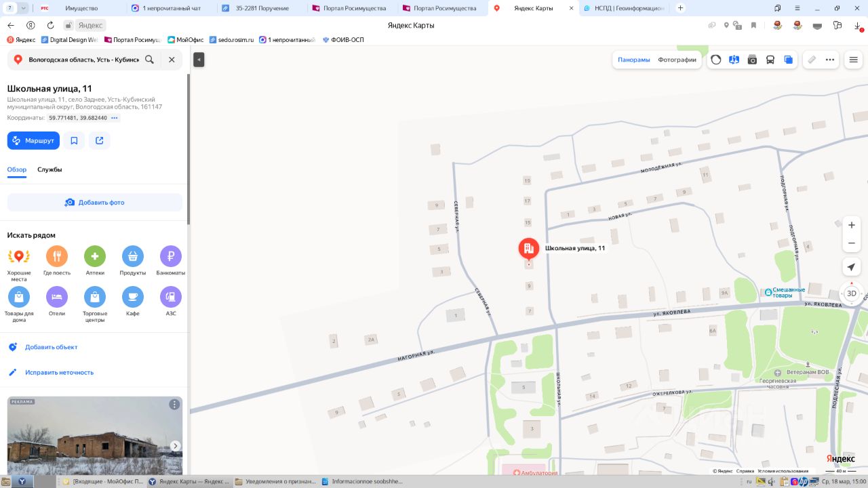Search nearby Хорошие места
Image resolution: width=868 pixels, height=488 pixels.
pos(19,263)
